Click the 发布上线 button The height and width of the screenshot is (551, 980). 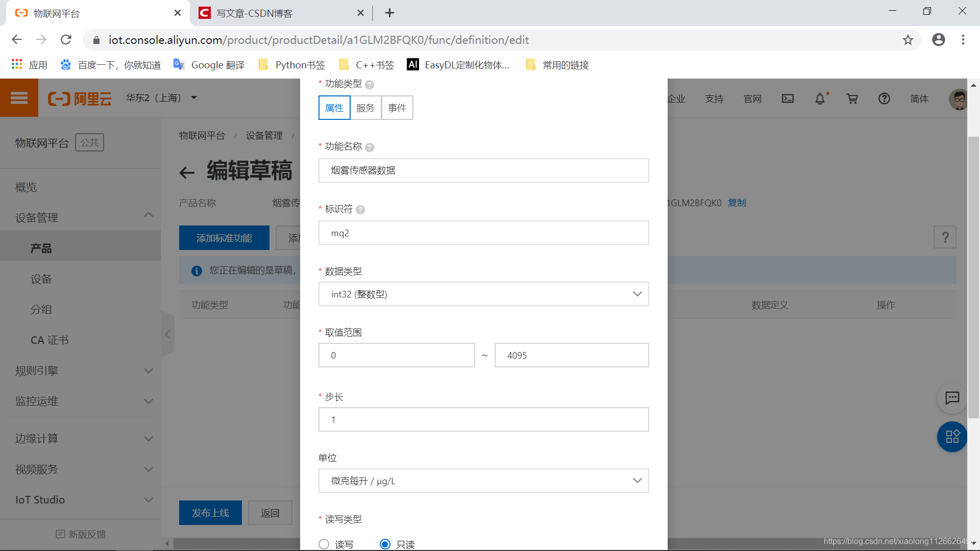(210, 513)
